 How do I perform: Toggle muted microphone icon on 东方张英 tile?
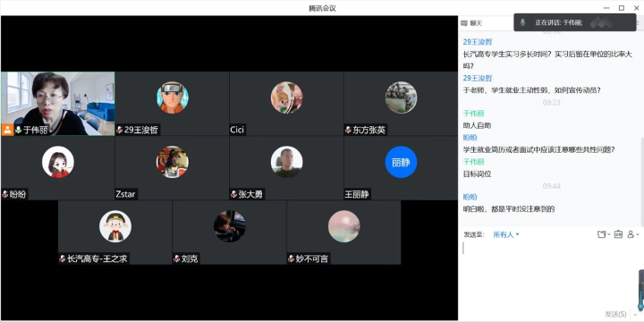pos(348,131)
